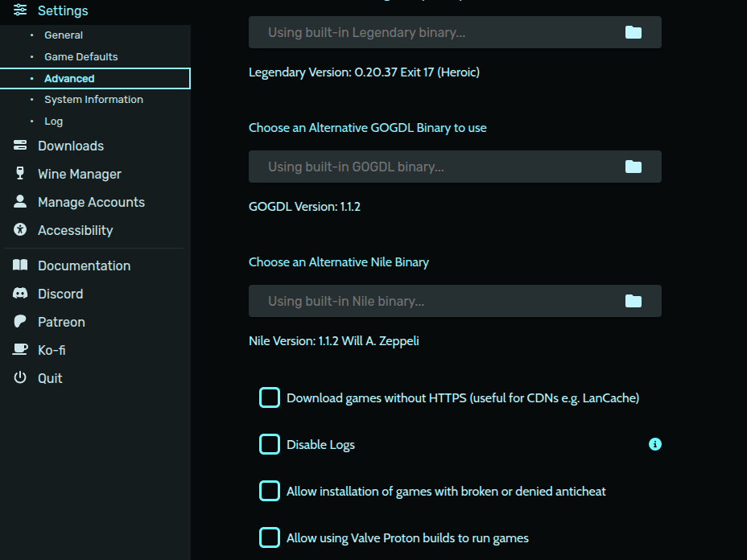This screenshot has height=560, width=747.
Task: Click the Manage Accounts person icon
Action: (20, 202)
